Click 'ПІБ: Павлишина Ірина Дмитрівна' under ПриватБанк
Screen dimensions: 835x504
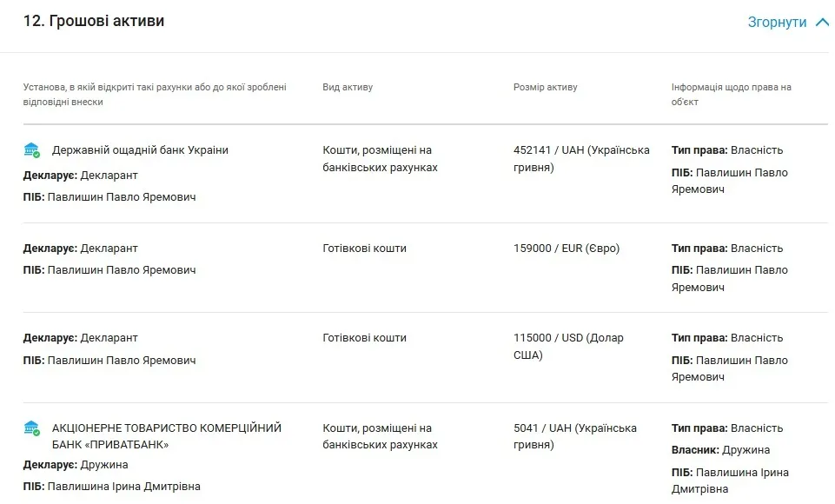tap(112, 487)
